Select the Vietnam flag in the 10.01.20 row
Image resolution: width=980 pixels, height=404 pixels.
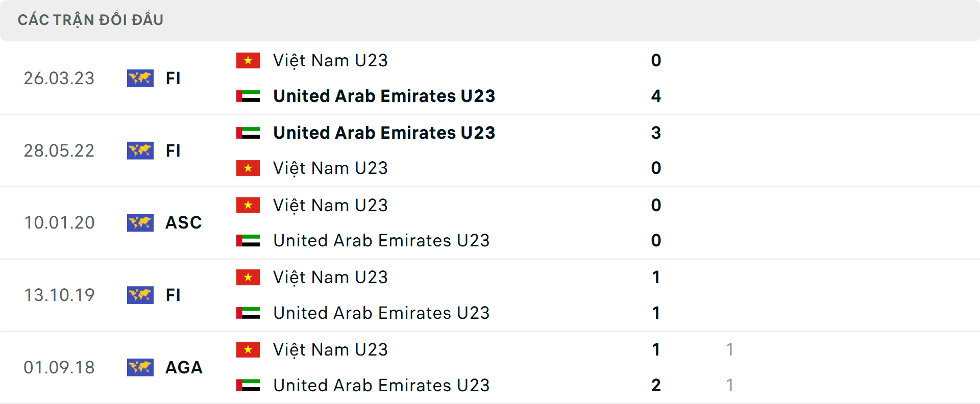click(248, 205)
